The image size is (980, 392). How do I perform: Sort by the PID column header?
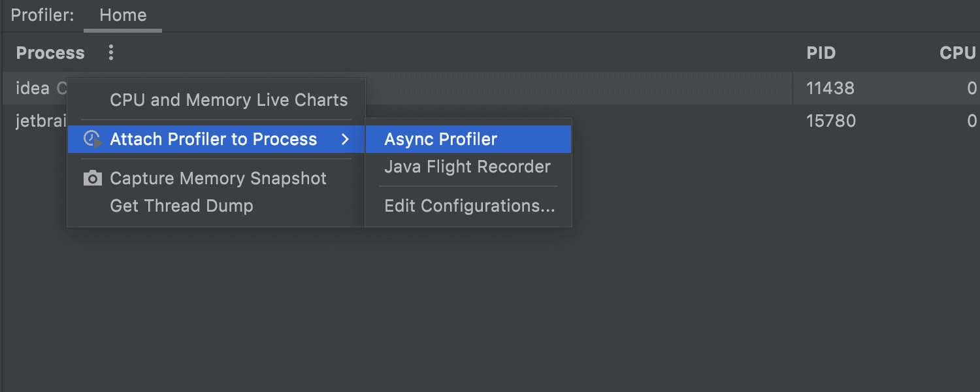click(821, 53)
